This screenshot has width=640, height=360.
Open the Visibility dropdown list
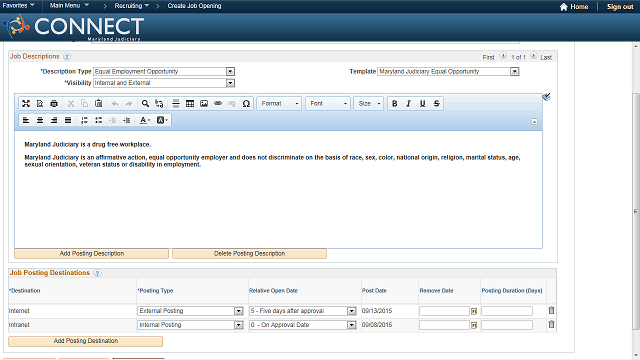point(230,83)
